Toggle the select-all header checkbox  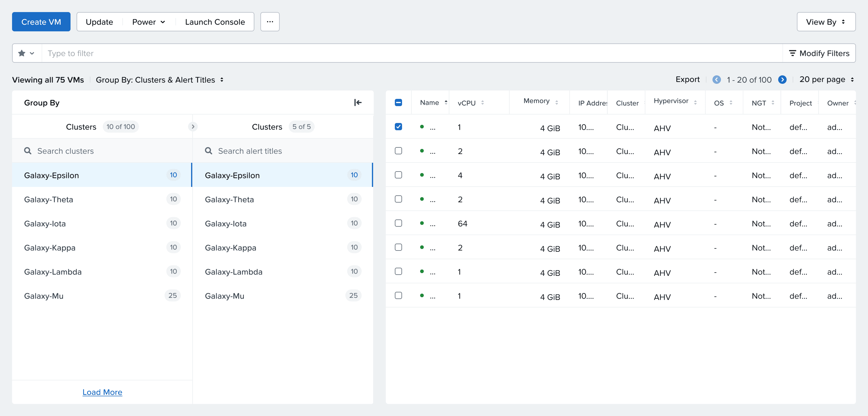(398, 102)
